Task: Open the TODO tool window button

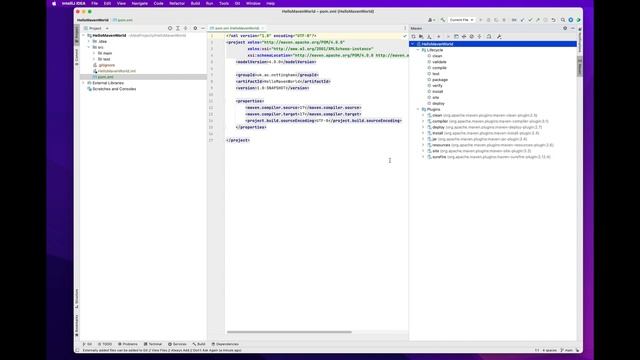Action: [x=105, y=344]
